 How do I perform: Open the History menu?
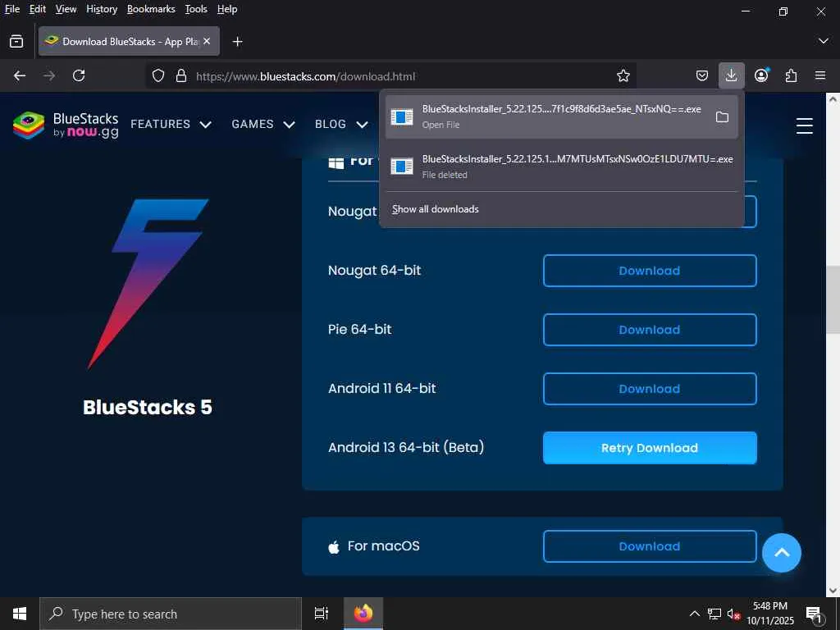(x=102, y=9)
